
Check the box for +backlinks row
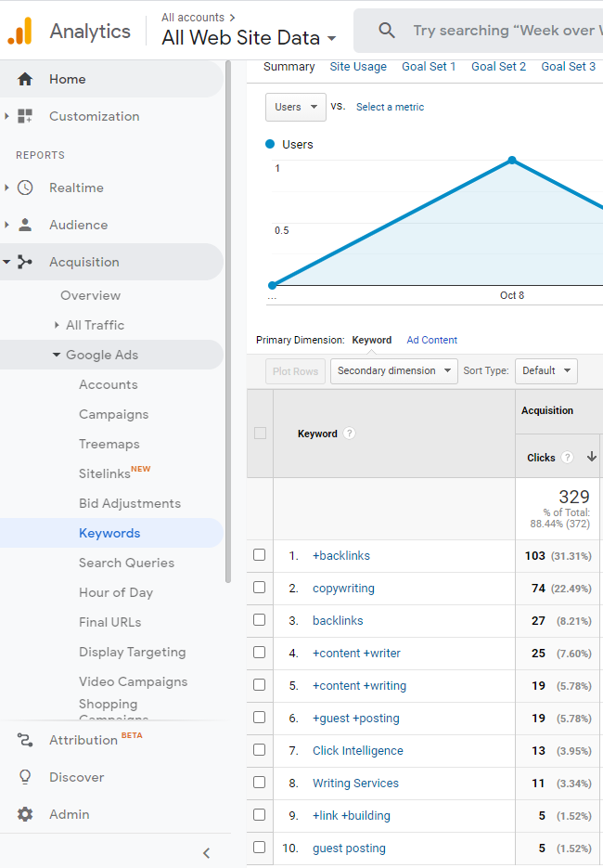pos(260,555)
